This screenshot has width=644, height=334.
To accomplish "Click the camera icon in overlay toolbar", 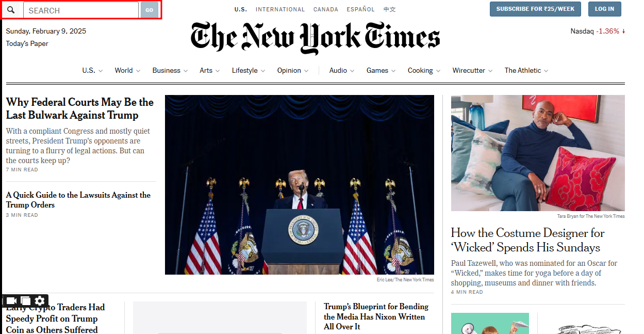I will (11, 301).
